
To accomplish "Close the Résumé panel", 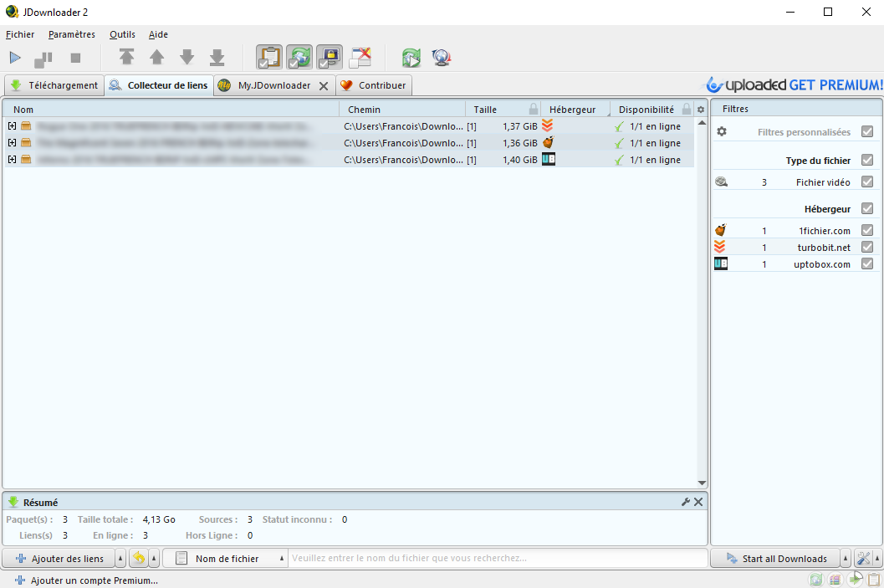I will pyautogui.click(x=698, y=502).
